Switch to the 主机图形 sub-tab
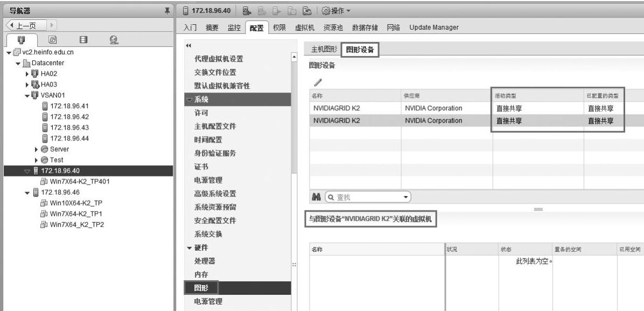The height and width of the screenshot is (311, 644). 324,50
